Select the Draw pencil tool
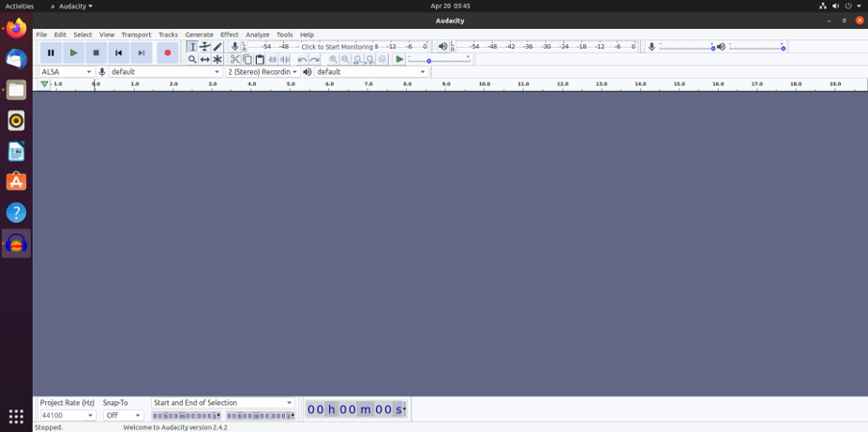Screen dimensions: 868x432 (x=217, y=46)
